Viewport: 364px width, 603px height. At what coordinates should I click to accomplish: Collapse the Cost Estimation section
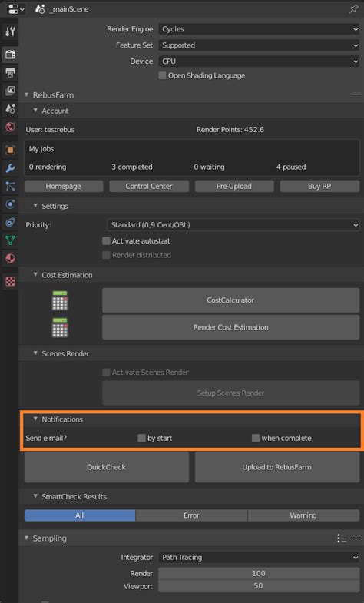coord(35,274)
